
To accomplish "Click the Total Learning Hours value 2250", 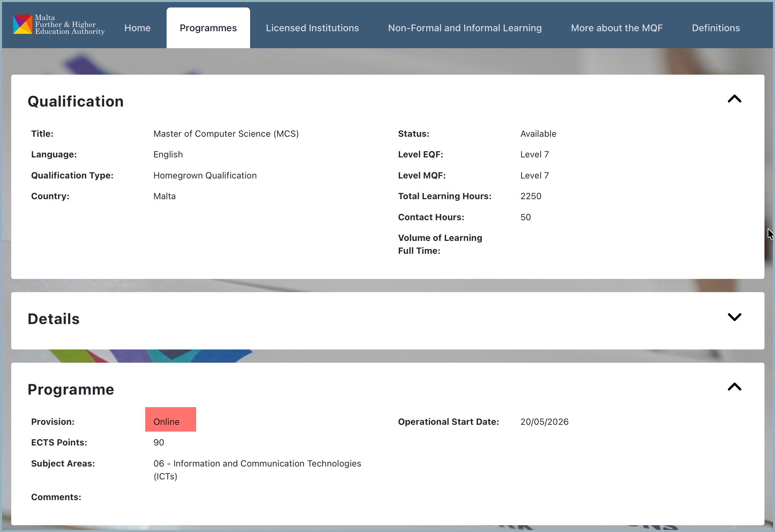I will tap(531, 196).
